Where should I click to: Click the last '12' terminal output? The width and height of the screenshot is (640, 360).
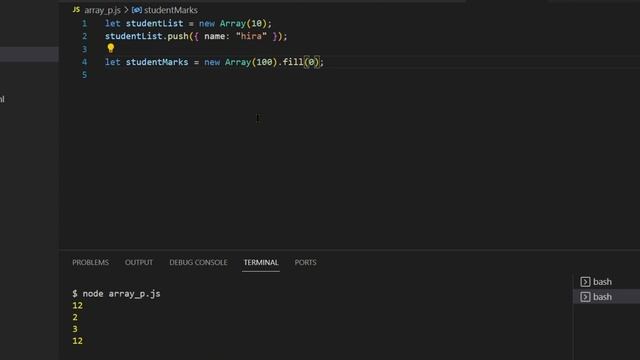coord(78,341)
